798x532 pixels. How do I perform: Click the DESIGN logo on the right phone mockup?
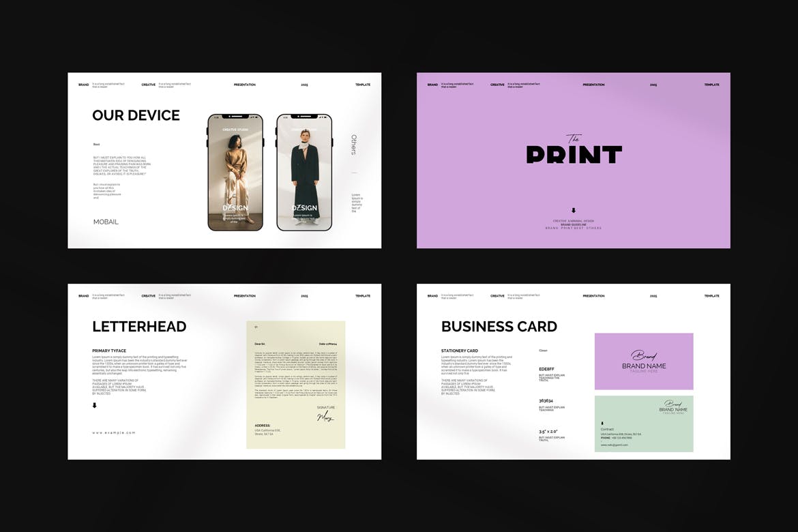pyautogui.click(x=304, y=208)
